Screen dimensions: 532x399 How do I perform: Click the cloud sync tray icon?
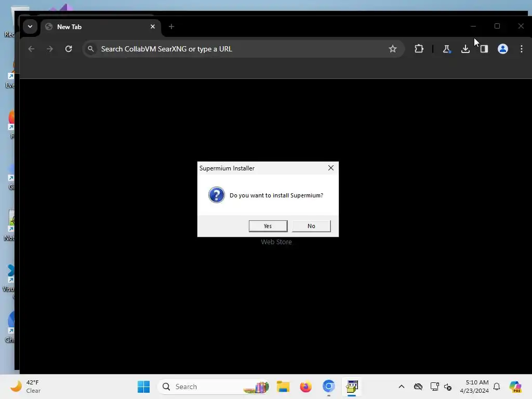click(x=418, y=387)
